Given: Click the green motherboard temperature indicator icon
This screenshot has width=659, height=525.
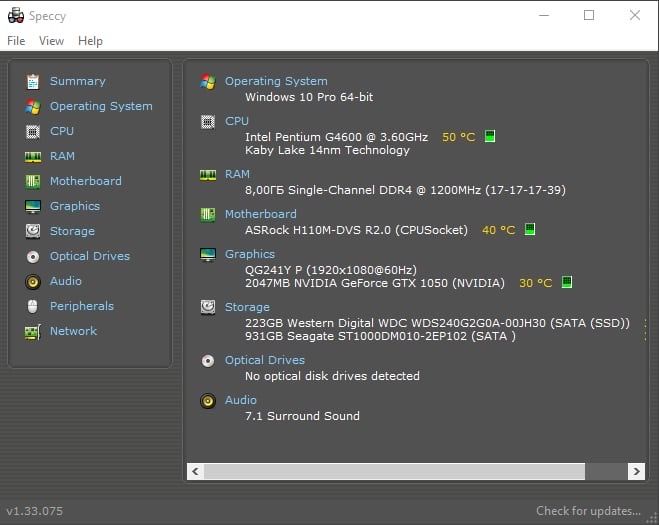Looking at the screenshot, I should (530, 230).
